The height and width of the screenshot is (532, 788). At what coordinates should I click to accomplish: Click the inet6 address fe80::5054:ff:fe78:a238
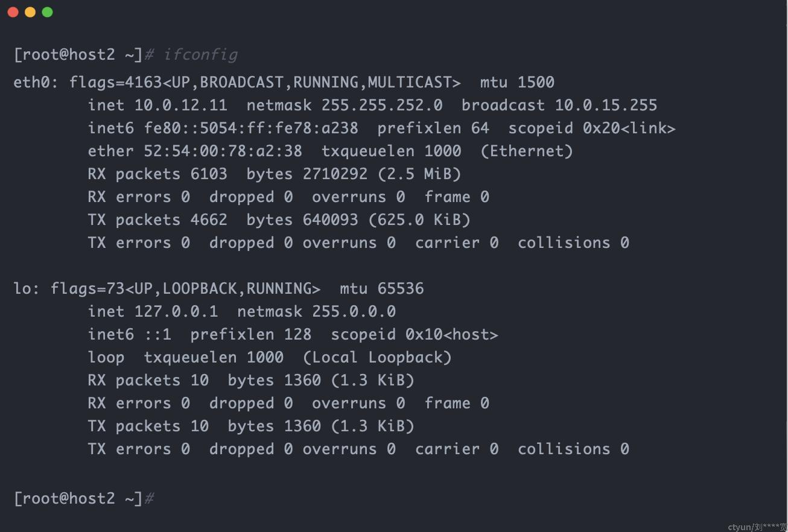click(251, 128)
